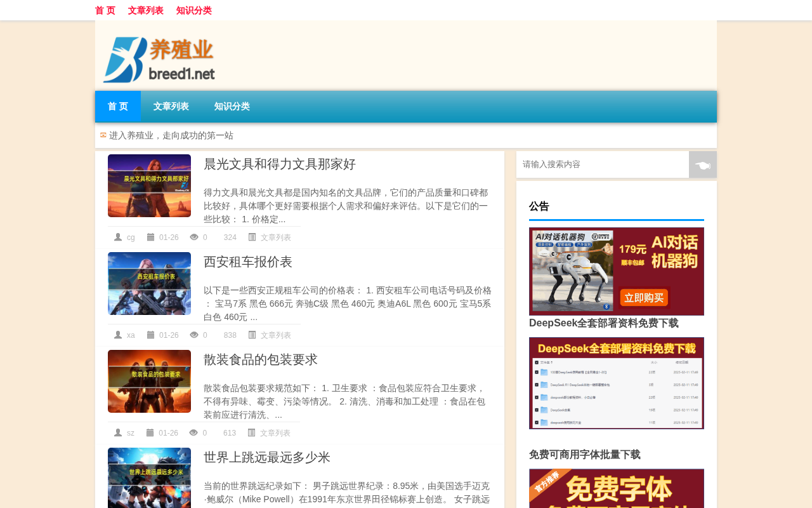Click the calendar icon in 西安租车报价表 row
Screen dimensions: 812x508
pyautogui.click(x=151, y=335)
